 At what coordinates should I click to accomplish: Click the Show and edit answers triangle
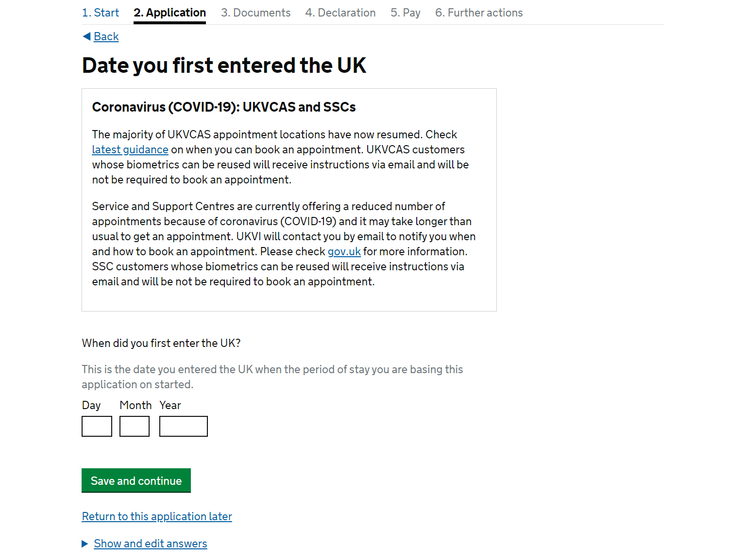[85, 544]
